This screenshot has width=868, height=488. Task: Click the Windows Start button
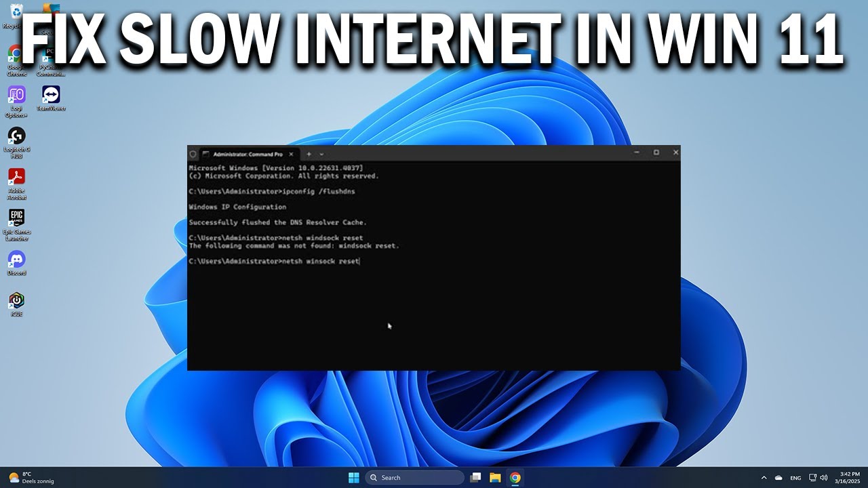353,477
